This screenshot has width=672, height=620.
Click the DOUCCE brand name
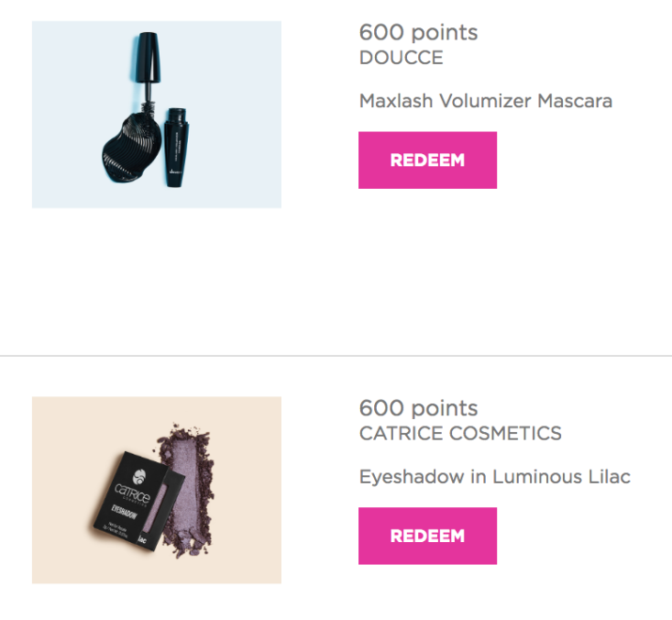(401, 58)
